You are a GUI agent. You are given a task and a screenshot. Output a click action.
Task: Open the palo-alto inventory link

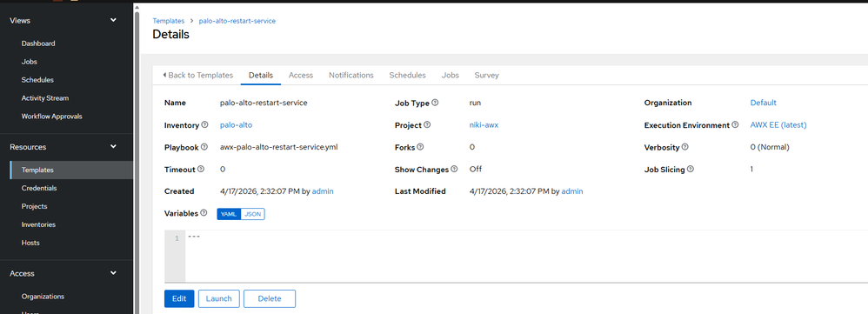coord(236,125)
